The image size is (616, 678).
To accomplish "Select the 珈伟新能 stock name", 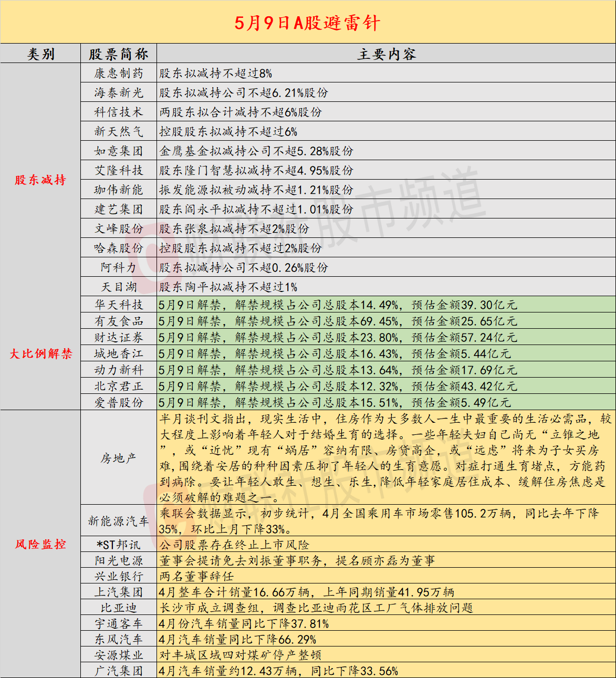I will click(x=119, y=190).
